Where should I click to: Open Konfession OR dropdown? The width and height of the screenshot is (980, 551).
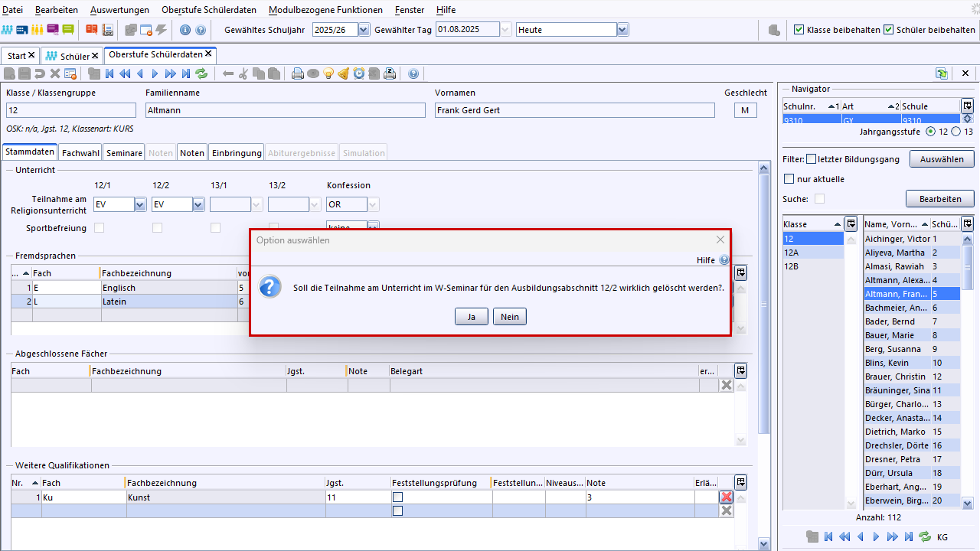coord(373,204)
